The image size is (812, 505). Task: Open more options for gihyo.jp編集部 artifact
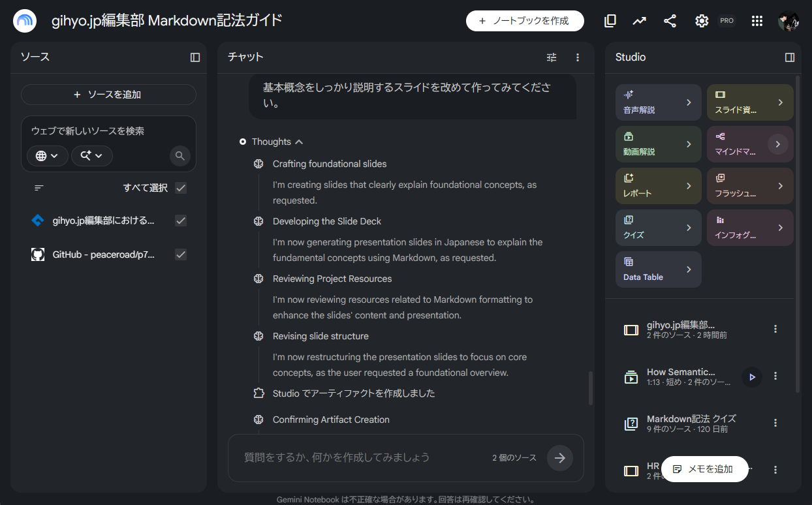point(775,329)
